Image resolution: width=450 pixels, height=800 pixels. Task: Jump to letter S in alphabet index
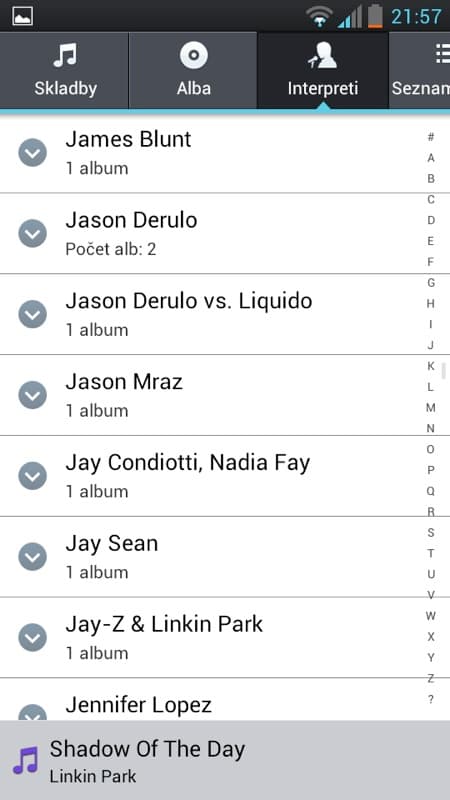tap(431, 533)
